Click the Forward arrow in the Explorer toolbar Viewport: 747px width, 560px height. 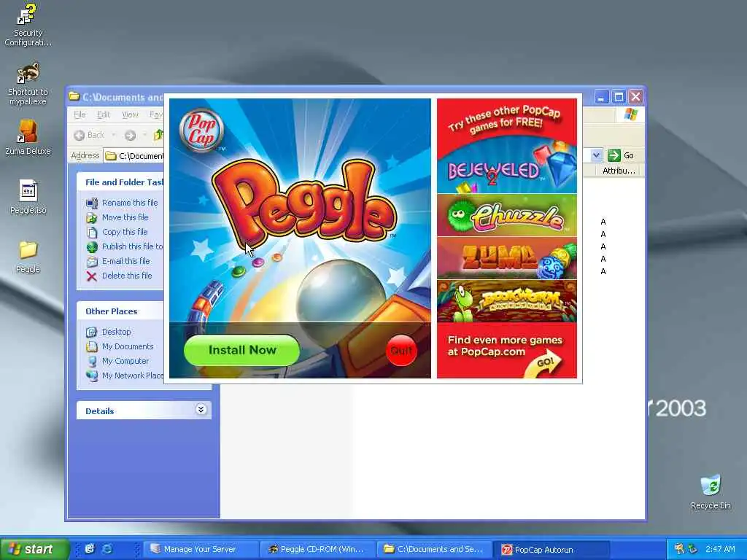tap(130, 135)
